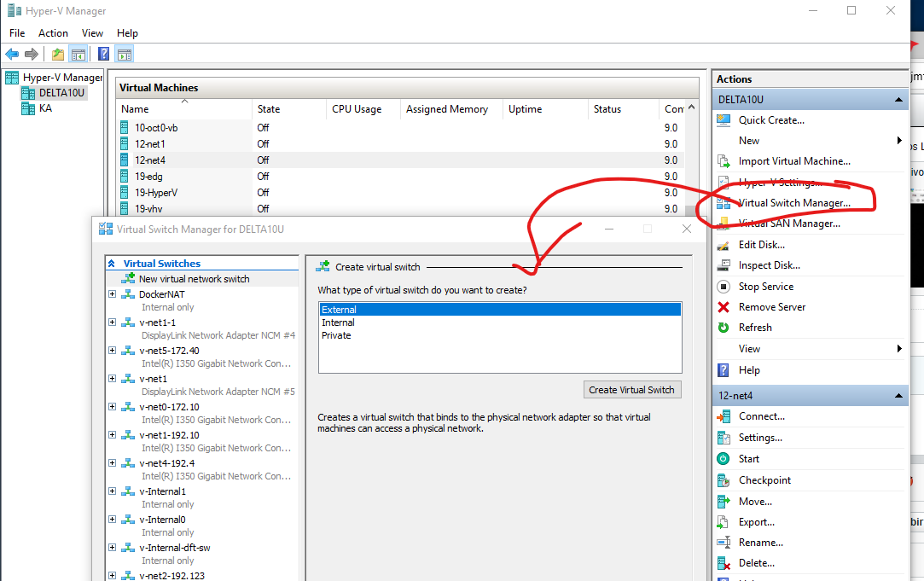Select the KA server in tree
This screenshot has height=581, width=924.
(45, 108)
